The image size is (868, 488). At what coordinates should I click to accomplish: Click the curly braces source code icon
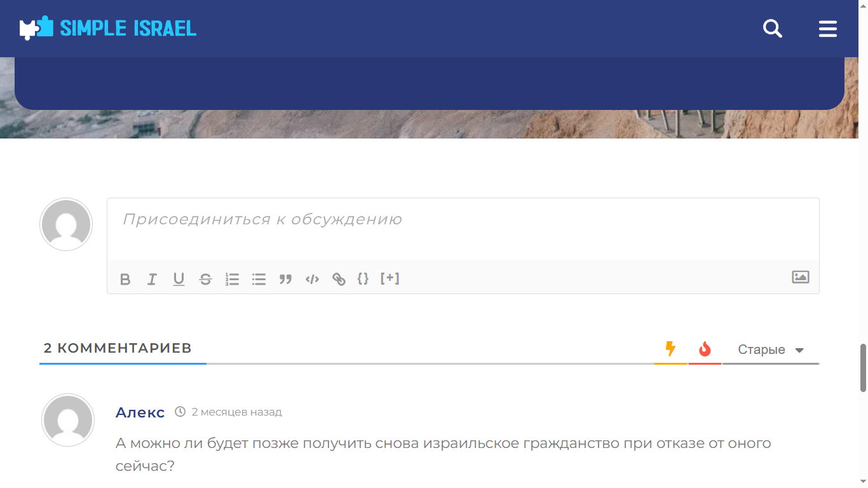click(x=363, y=278)
